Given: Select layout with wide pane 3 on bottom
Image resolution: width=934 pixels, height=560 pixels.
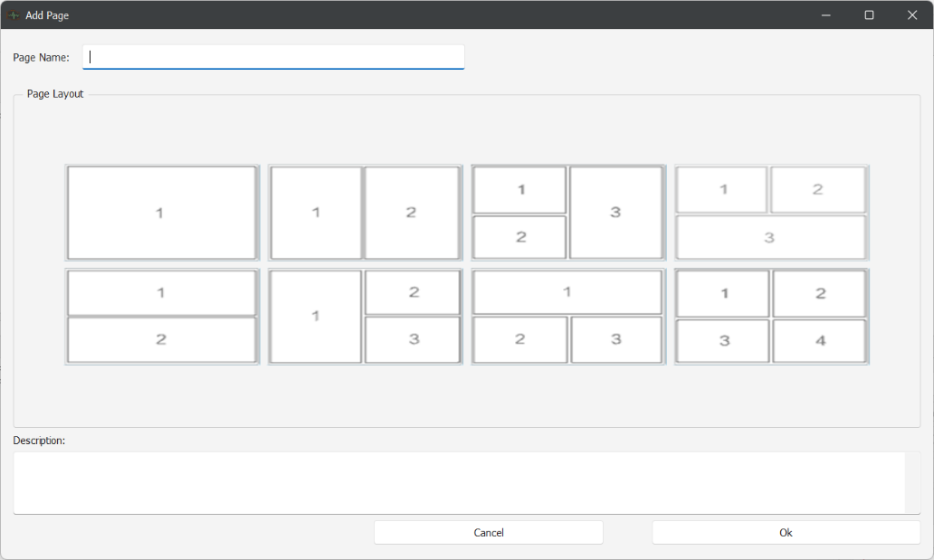Looking at the screenshot, I should coord(771,213).
